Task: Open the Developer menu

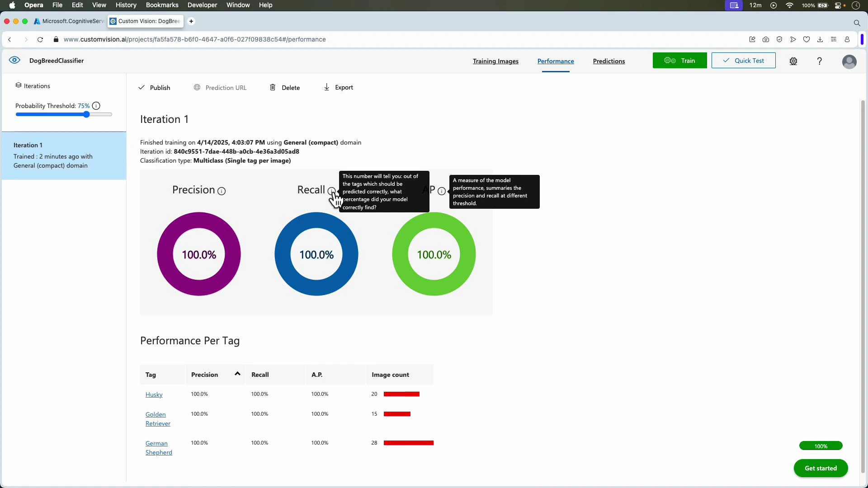Action: (202, 5)
